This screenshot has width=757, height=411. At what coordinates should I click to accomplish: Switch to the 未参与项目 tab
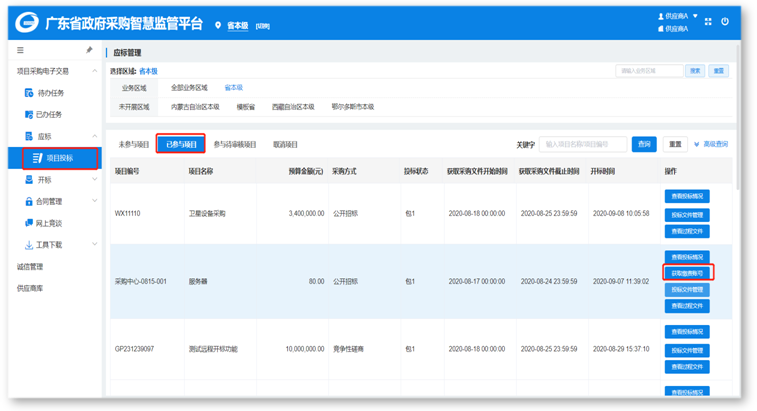134,144
